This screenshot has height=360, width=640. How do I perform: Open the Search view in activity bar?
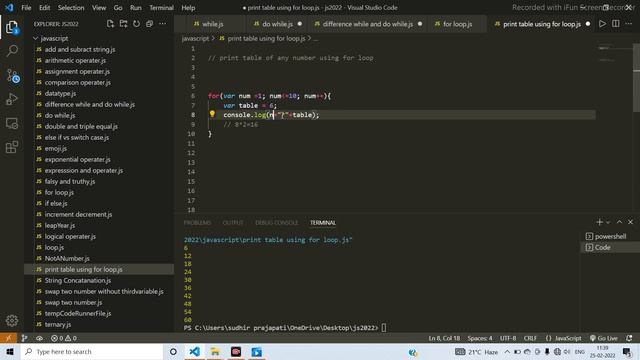point(12,51)
